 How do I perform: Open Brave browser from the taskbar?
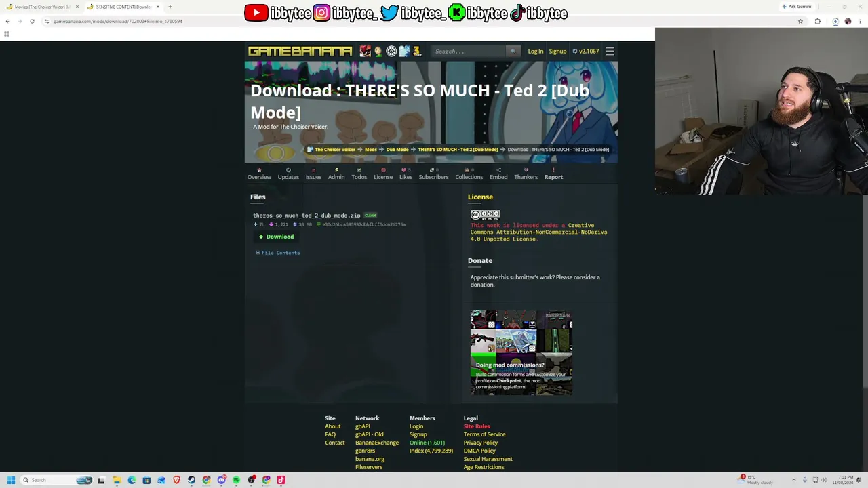pyautogui.click(x=176, y=480)
